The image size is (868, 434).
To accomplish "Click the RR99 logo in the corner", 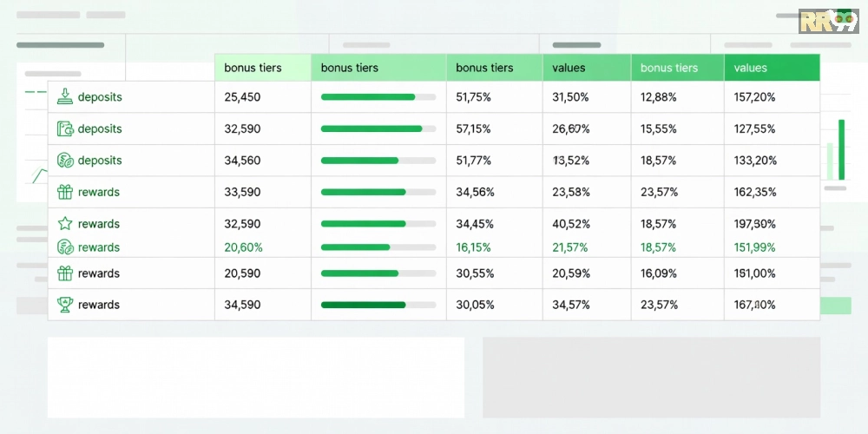I will (x=828, y=21).
